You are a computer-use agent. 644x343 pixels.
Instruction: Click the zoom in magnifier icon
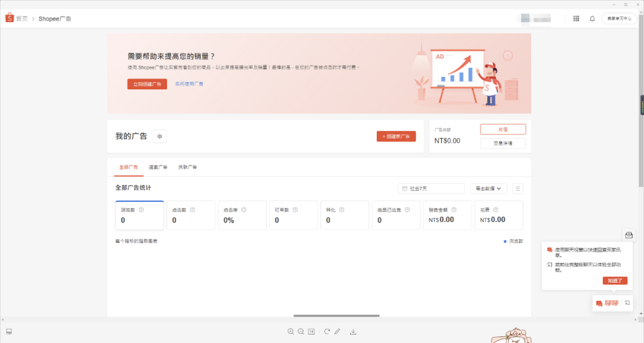pos(290,332)
